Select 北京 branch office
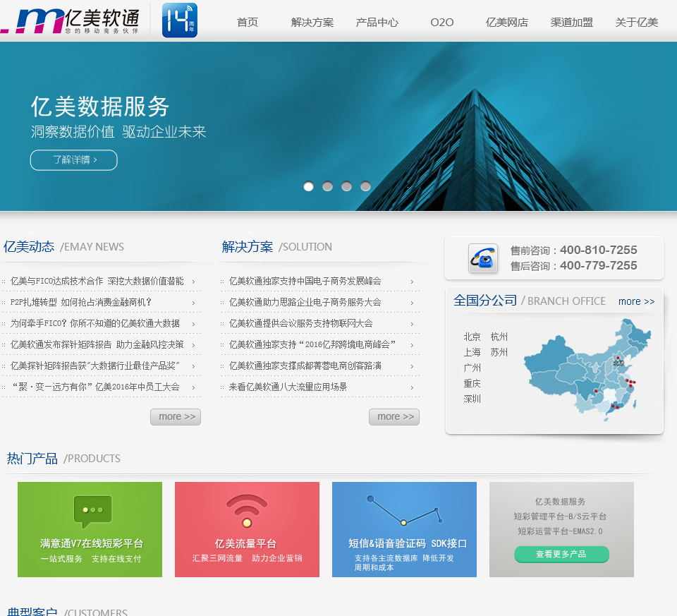677x616 pixels. pos(472,337)
